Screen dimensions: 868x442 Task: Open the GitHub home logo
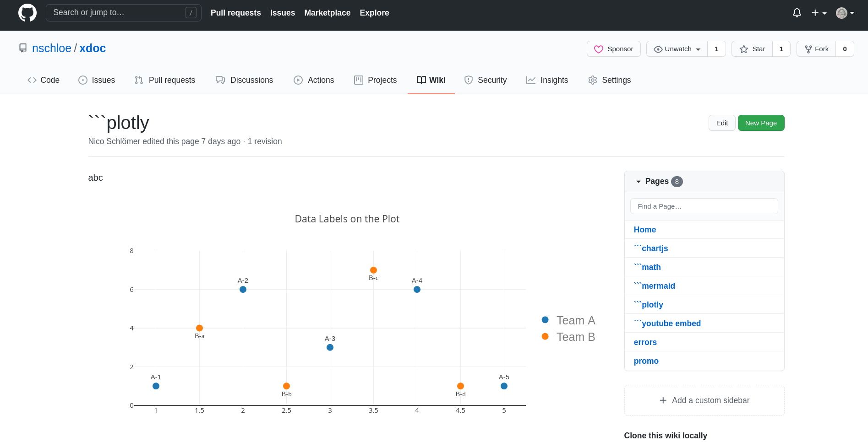[x=27, y=13]
